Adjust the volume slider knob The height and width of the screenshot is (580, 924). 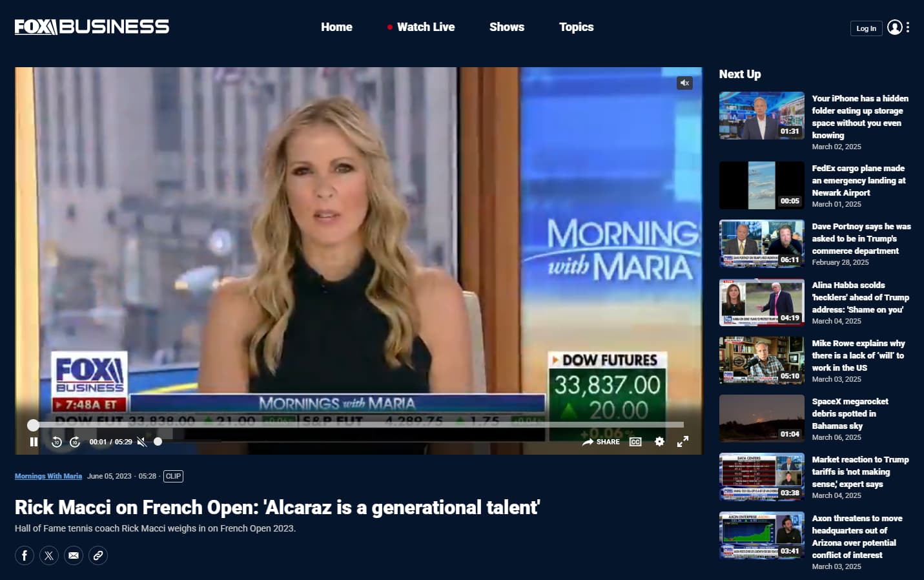coord(158,442)
